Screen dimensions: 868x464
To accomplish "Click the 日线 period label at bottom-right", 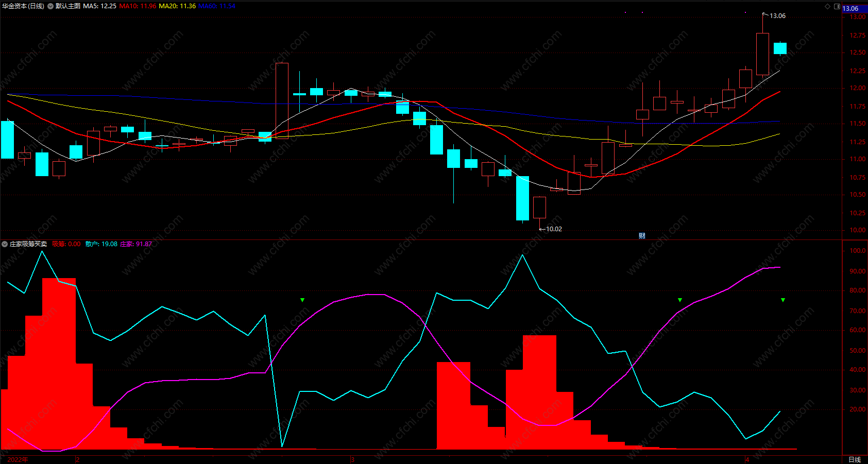I will pyautogui.click(x=855, y=459).
